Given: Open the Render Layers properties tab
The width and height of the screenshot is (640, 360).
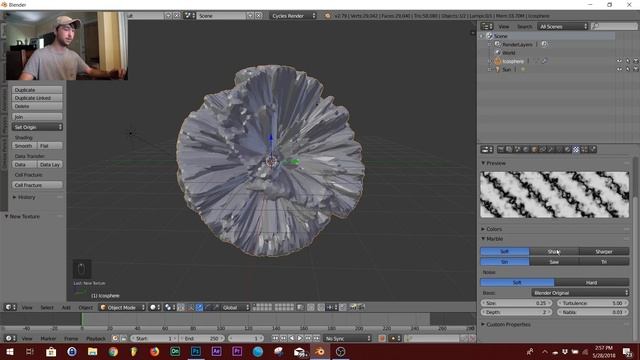Looking at the screenshot, I should click(509, 149).
